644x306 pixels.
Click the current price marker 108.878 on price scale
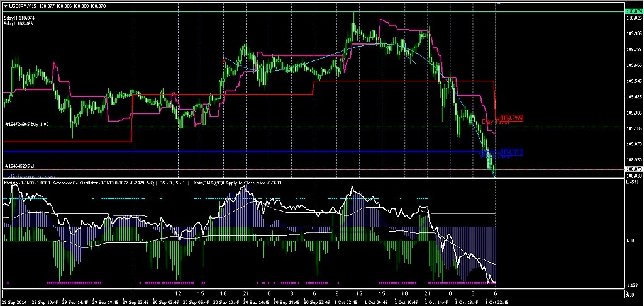[635, 169]
